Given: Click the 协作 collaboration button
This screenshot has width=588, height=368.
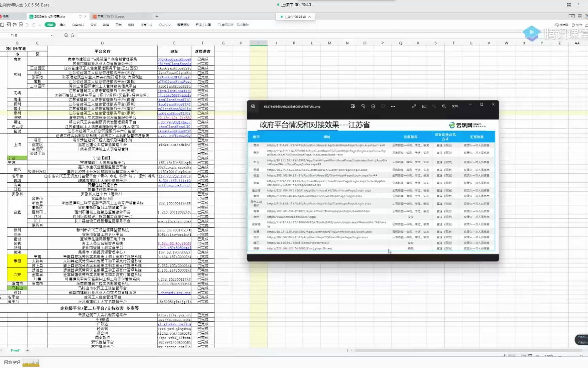Looking at the screenshot, I should pos(577,25).
